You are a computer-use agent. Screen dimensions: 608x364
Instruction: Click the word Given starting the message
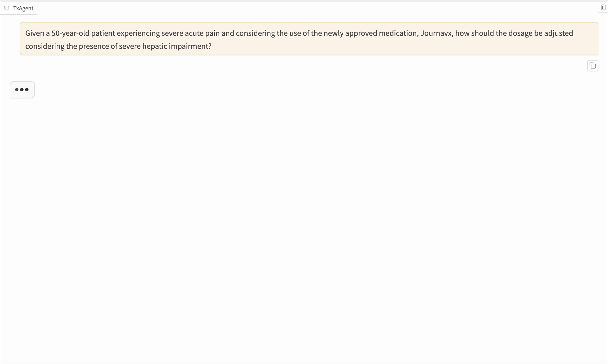coord(35,33)
